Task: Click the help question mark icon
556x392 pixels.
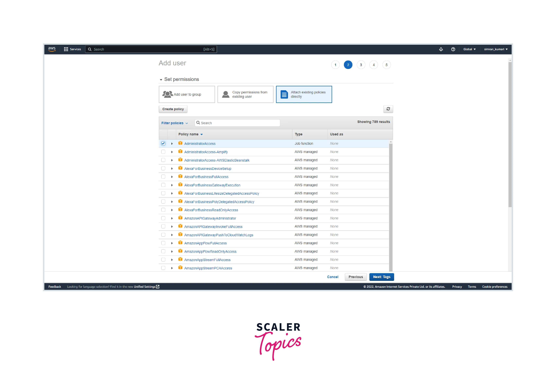Action: coord(453,49)
